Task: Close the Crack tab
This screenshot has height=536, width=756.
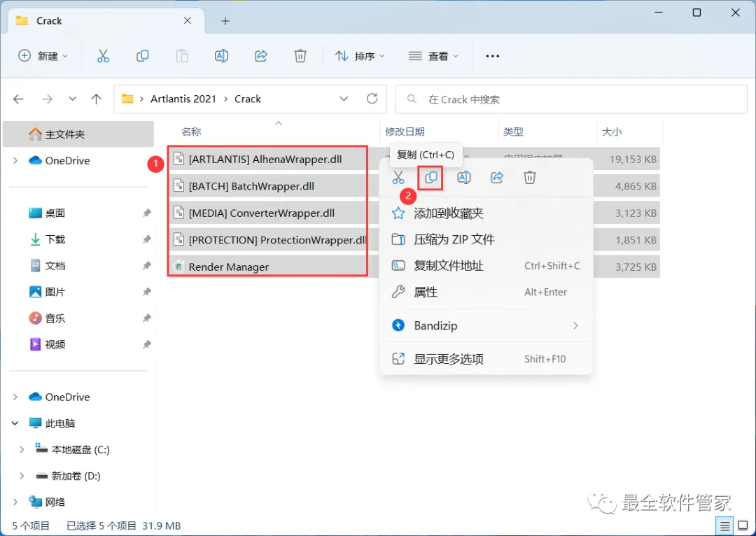Action: click(188, 21)
